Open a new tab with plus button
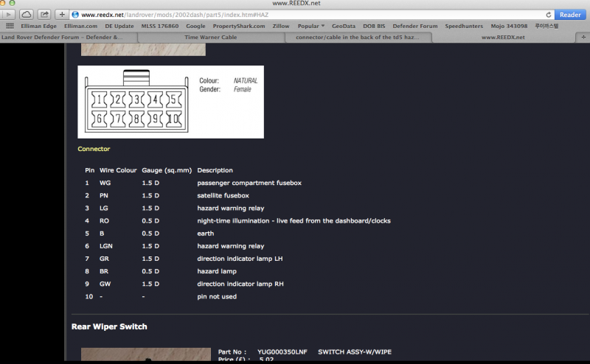Viewport: 590px width, 364px height. coord(583,38)
